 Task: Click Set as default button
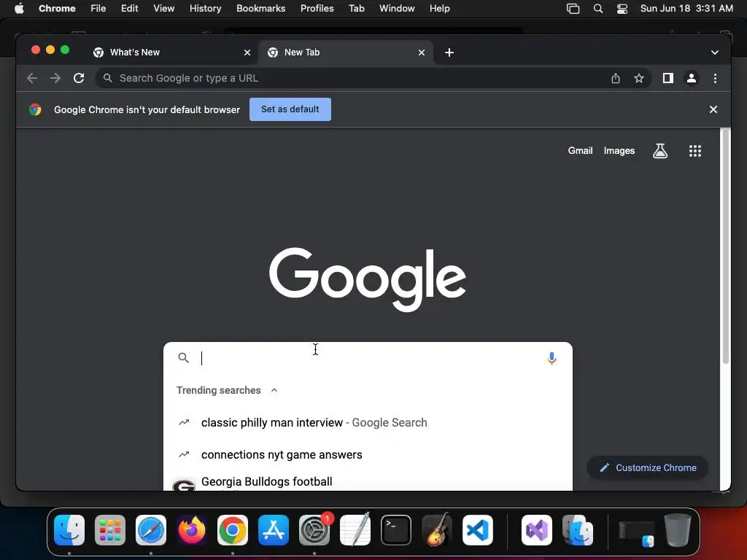coord(290,109)
